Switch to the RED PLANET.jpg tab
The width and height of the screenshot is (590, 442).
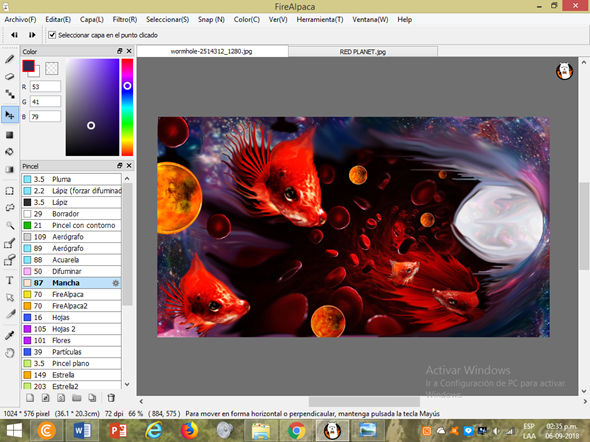363,52
